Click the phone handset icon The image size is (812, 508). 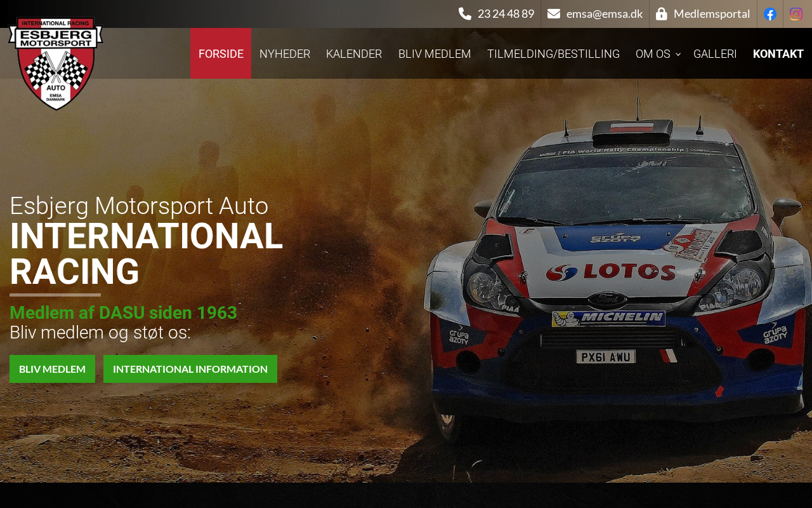tap(465, 13)
